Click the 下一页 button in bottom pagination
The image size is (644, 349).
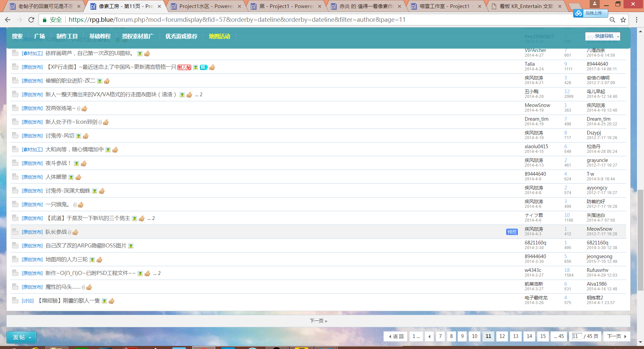tap(616, 336)
